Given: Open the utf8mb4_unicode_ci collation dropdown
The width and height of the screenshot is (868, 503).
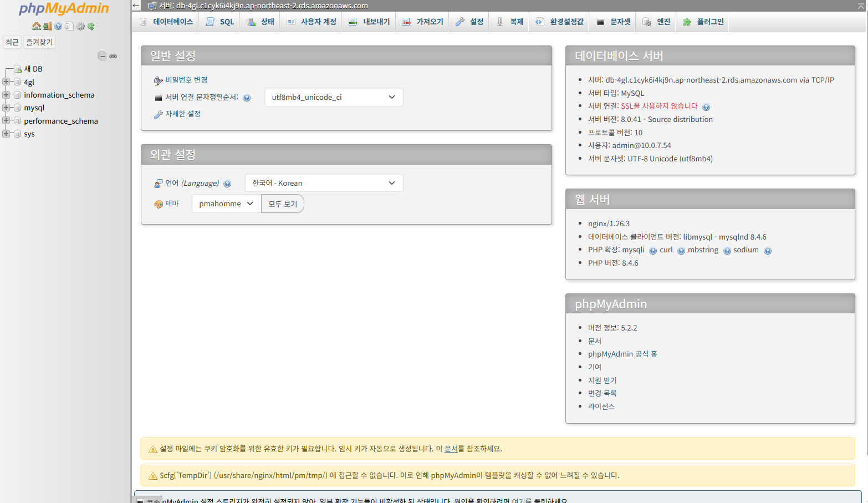Looking at the screenshot, I should click(x=334, y=97).
